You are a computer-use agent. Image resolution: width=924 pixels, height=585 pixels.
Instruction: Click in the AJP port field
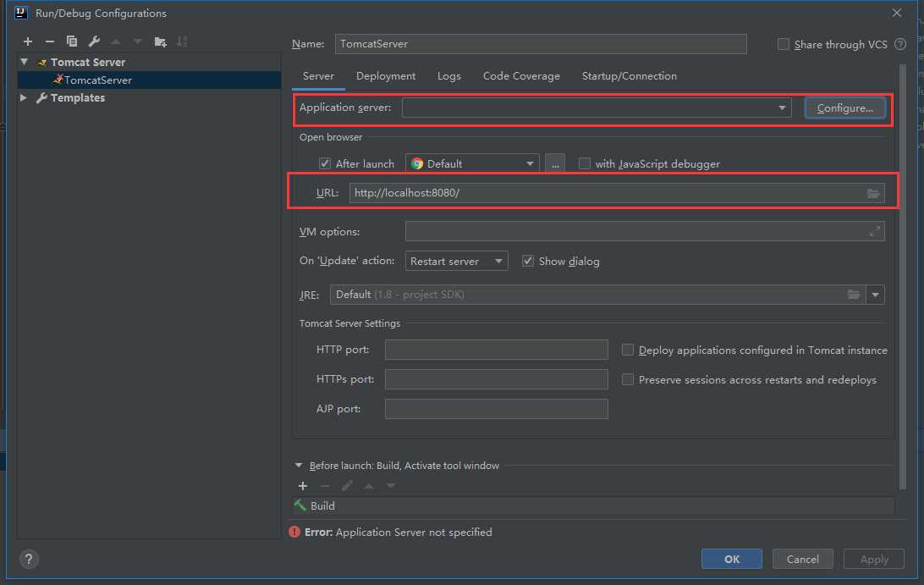pyautogui.click(x=496, y=409)
